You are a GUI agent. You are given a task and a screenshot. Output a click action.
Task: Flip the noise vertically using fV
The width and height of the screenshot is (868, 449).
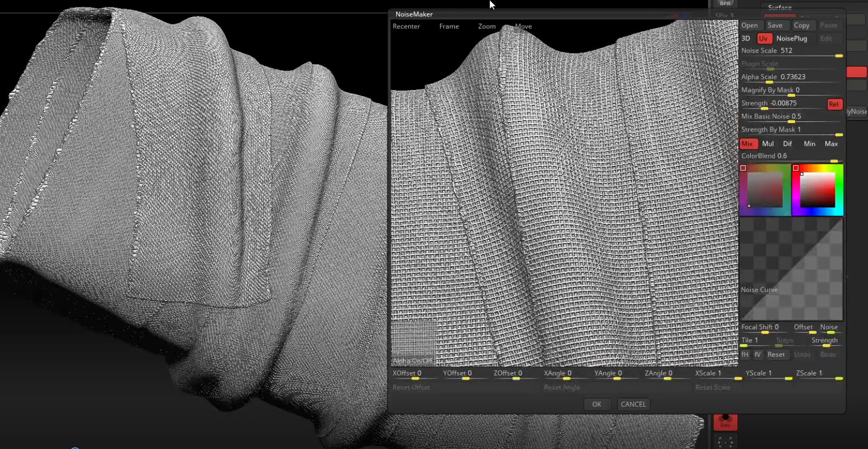coord(758,354)
